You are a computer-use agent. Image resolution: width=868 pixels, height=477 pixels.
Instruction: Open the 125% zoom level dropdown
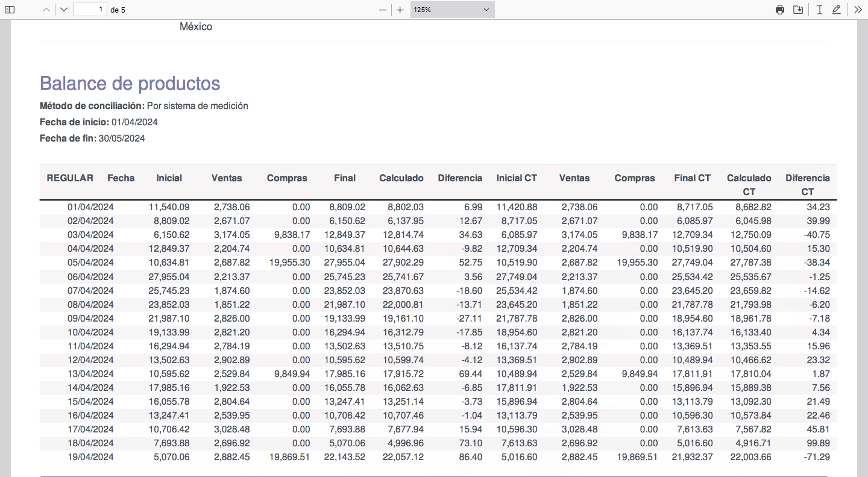pos(452,10)
